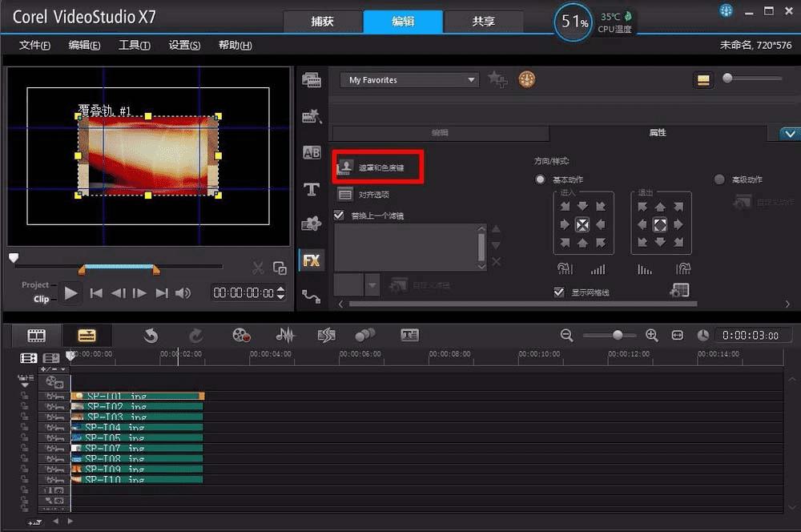Viewport: 801px width, 532px height.
Task: Click the undo arrow in timeline toolbar
Action: point(151,336)
